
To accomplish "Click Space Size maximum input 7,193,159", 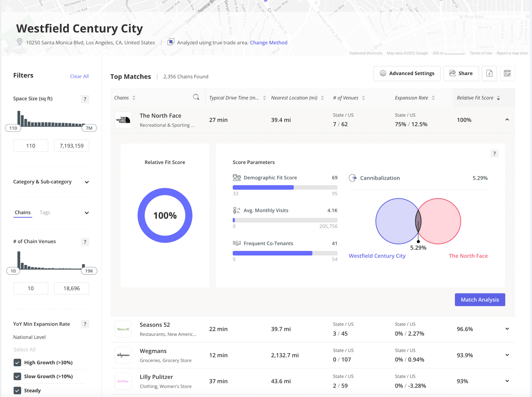I will [71, 146].
